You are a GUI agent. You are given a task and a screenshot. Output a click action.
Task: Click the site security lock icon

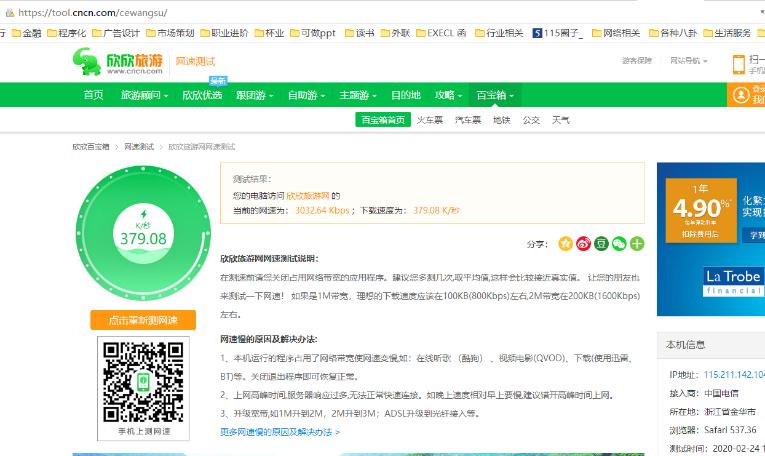(x=9, y=13)
